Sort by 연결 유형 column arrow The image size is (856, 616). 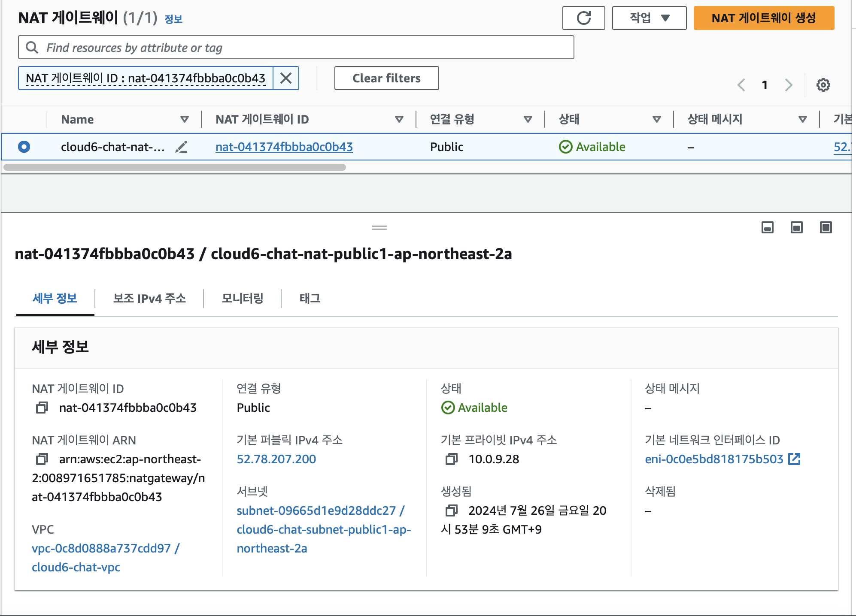528,119
